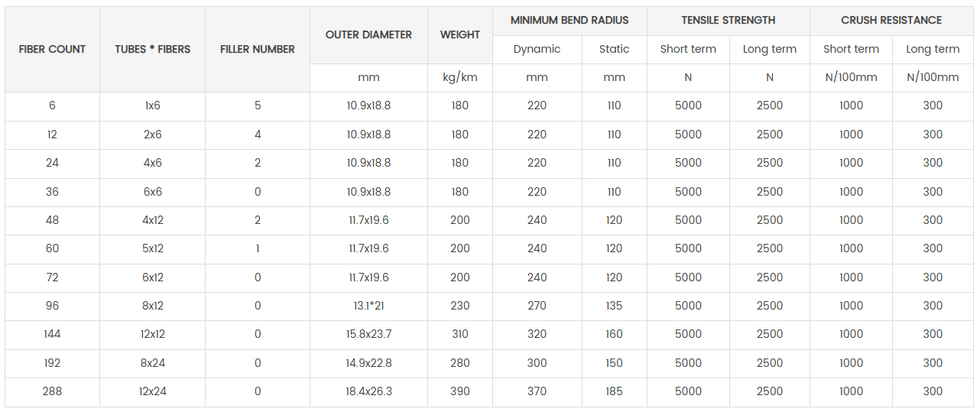Click fiber count cell 288
The width and height of the screenshot is (980, 412).
pos(52,392)
